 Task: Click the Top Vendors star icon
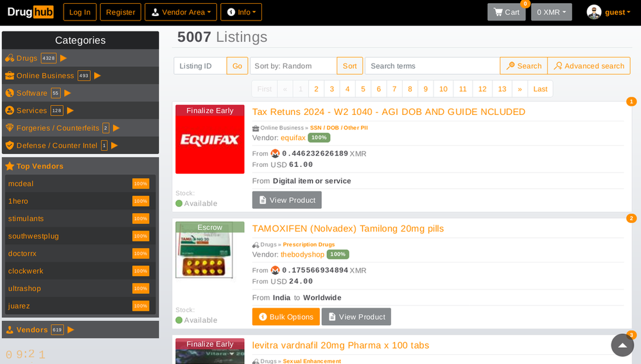[x=10, y=166]
